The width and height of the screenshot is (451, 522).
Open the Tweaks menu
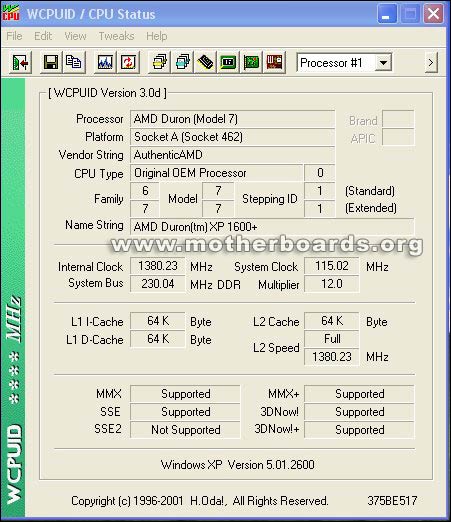pyautogui.click(x=116, y=36)
